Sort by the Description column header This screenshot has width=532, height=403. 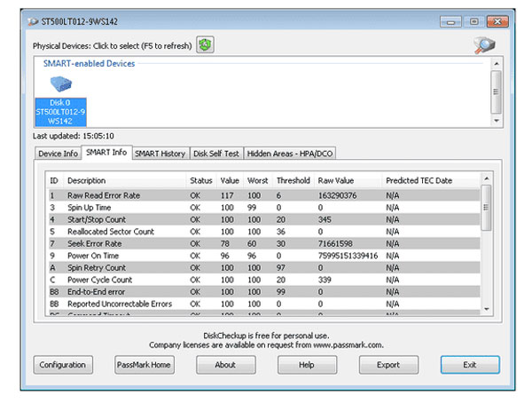(x=124, y=180)
